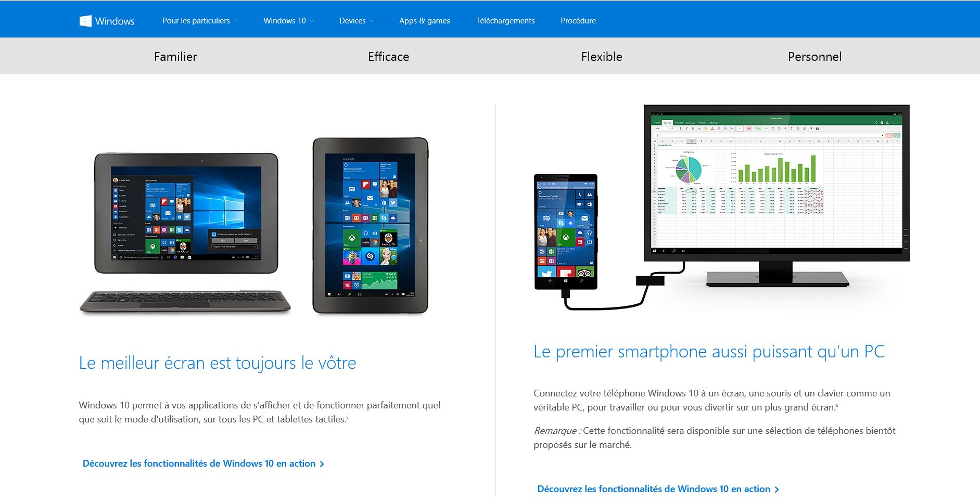Viewport: 980px width, 501px height.
Task: Switch to the Efficace tab
Action: pyautogui.click(x=388, y=56)
